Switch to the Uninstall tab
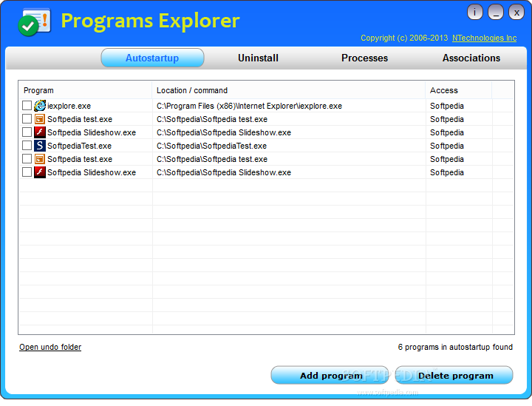 coord(258,58)
